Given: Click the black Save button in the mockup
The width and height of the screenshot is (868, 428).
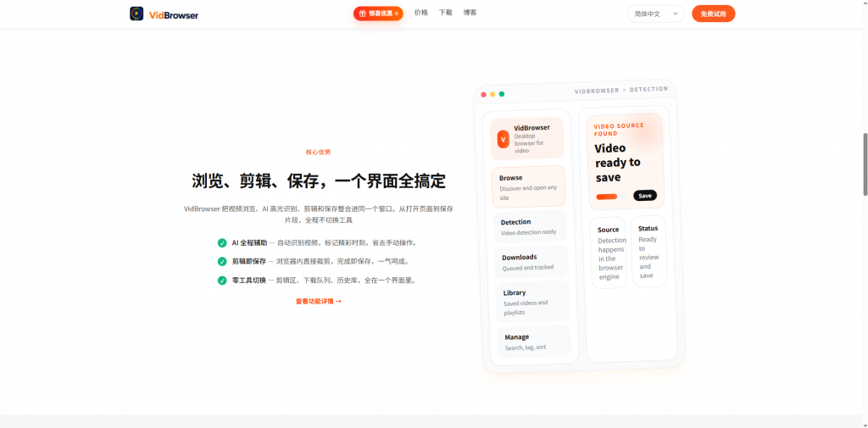Looking at the screenshot, I should click(645, 196).
